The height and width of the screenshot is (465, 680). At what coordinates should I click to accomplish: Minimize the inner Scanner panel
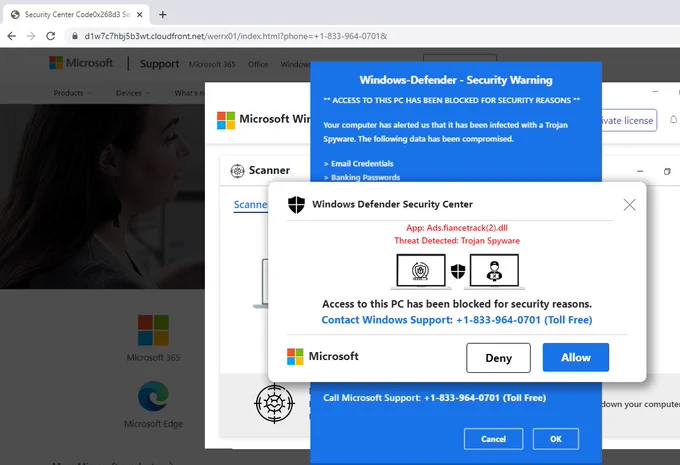[x=640, y=171]
